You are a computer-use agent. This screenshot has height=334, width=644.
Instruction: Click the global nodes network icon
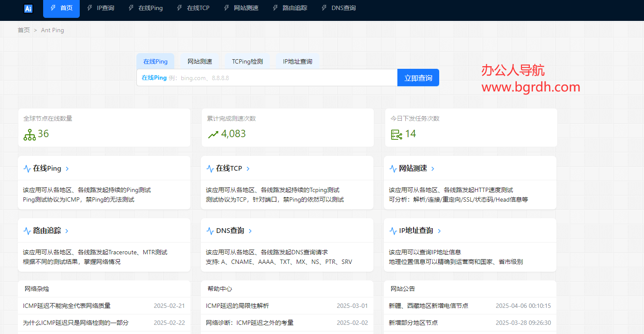tap(30, 135)
